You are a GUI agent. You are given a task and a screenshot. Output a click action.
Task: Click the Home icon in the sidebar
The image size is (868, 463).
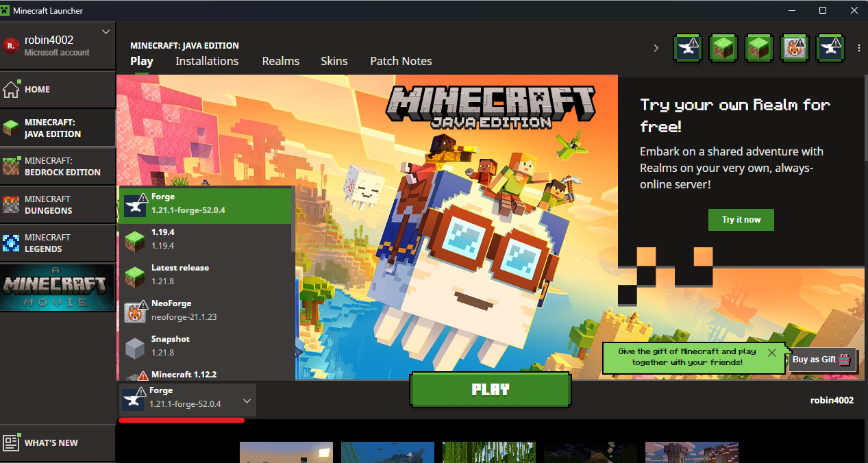[x=11, y=89]
